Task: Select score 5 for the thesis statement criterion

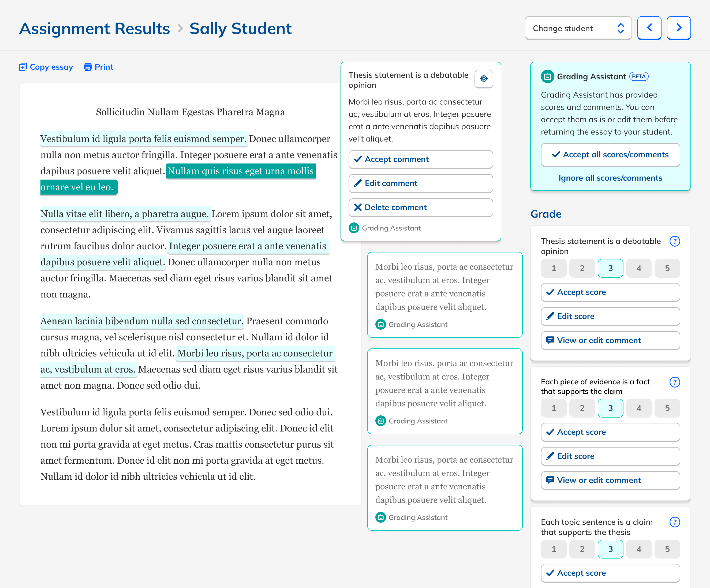Action: click(667, 268)
